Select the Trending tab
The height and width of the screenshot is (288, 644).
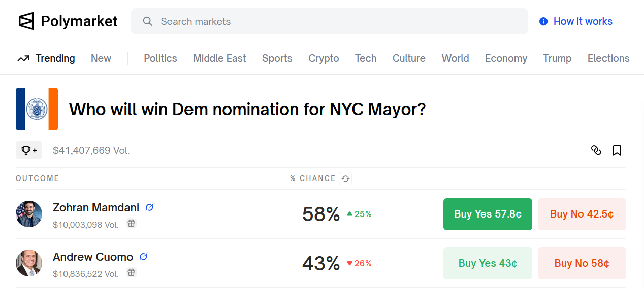[46, 58]
